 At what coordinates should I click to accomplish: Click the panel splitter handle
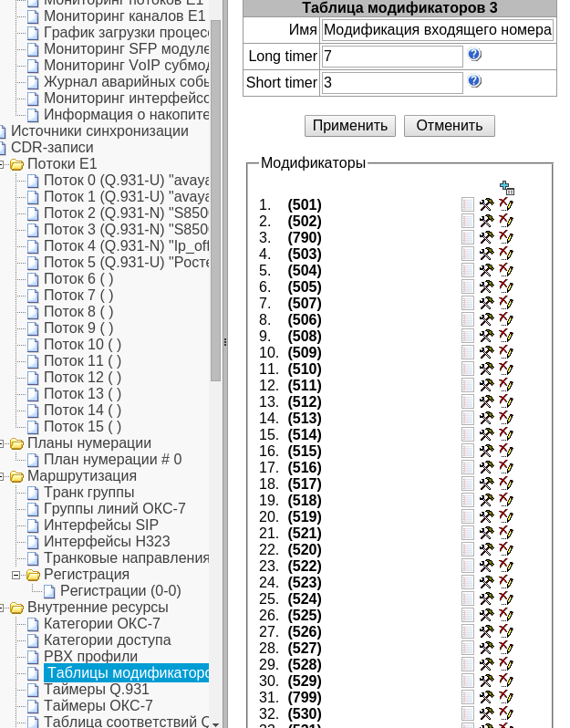tap(225, 343)
